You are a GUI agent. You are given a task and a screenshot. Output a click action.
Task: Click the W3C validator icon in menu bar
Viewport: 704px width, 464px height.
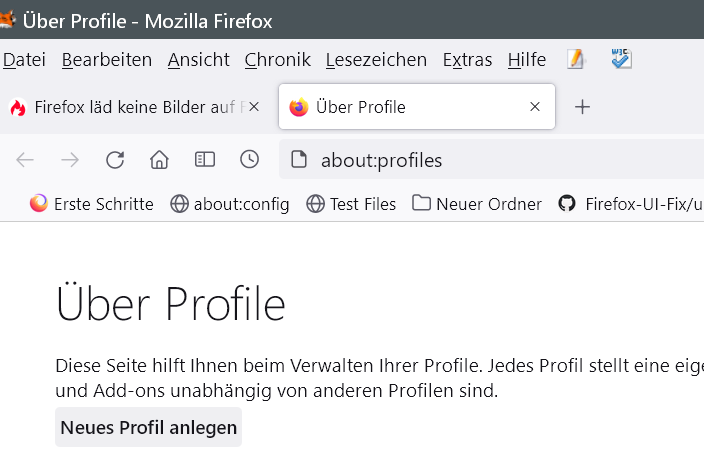click(x=621, y=60)
